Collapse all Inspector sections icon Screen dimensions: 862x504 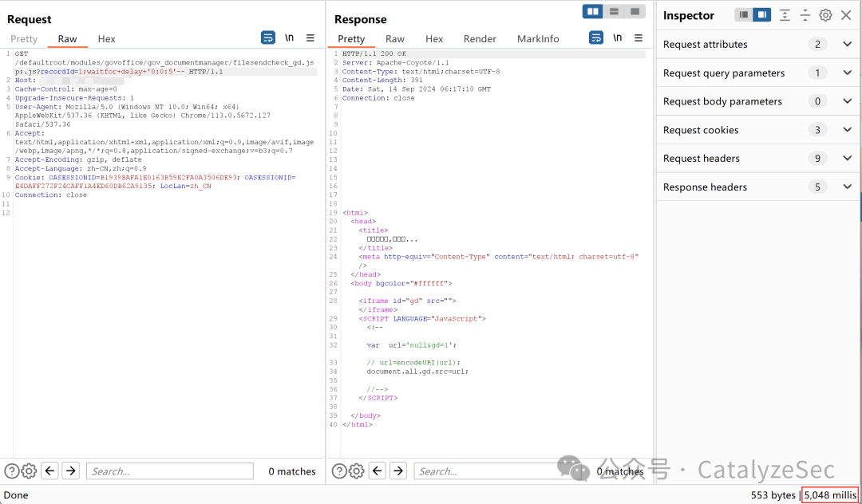[x=805, y=15]
